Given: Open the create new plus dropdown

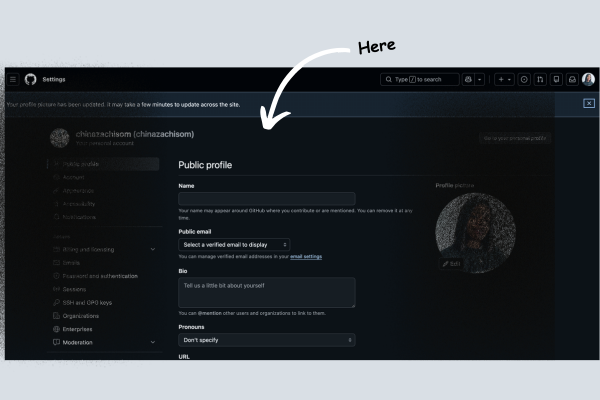Looking at the screenshot, I should [x=504, y=79].
